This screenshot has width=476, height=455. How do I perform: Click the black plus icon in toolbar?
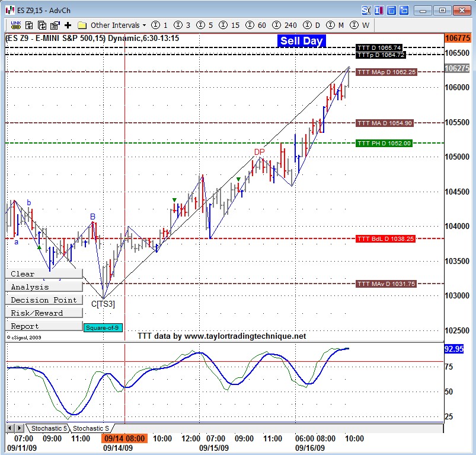(x=68, y=25)
